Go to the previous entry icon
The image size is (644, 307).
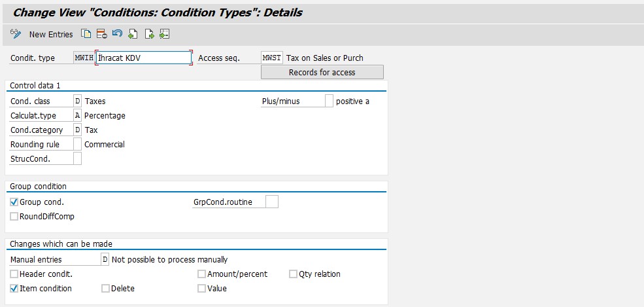click(x=133, y=34)
